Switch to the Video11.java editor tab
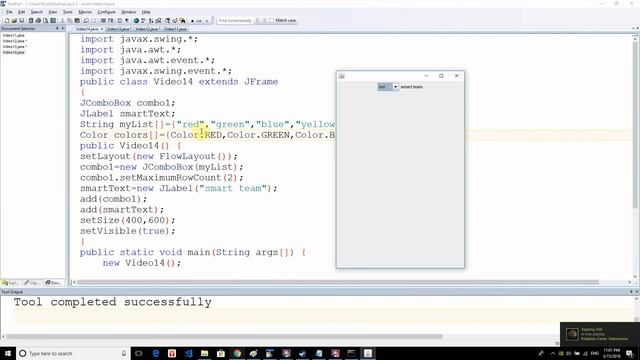Image resolution: width=640 pixels, height=360 pixels. [x=176, y=29]
